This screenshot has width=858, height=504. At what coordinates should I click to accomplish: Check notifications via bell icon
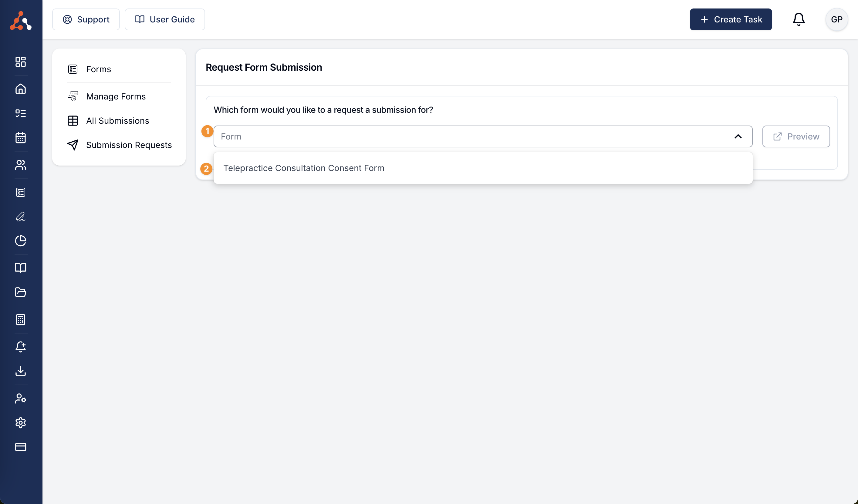coord(799,19)
